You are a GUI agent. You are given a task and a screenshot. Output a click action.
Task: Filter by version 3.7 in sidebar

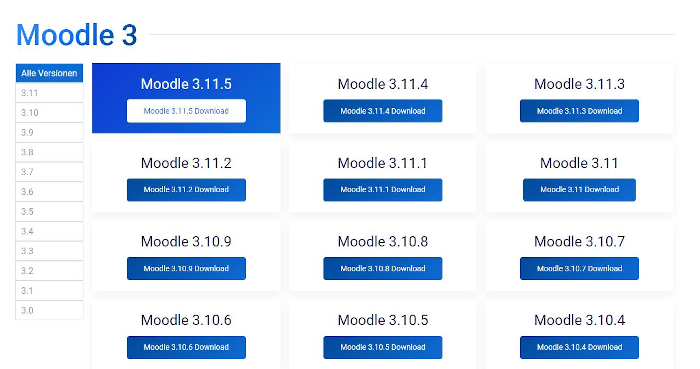click(50, 172)
